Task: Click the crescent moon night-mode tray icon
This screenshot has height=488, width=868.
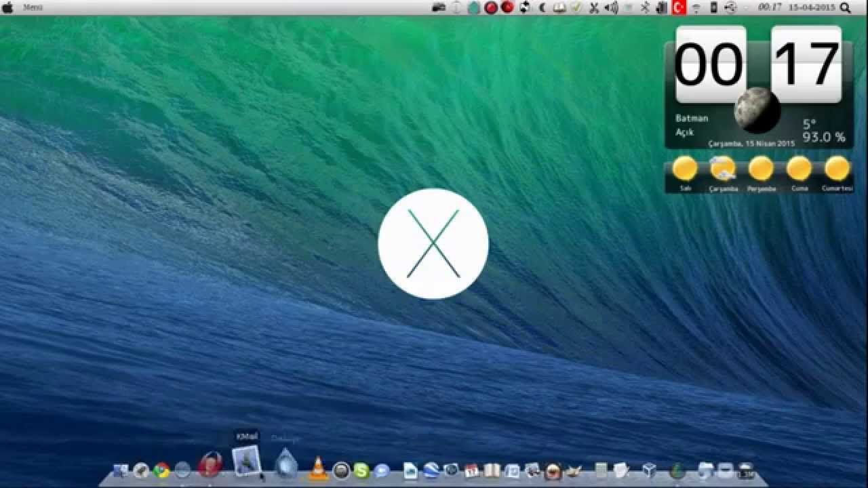Action: tap(542, 7)
